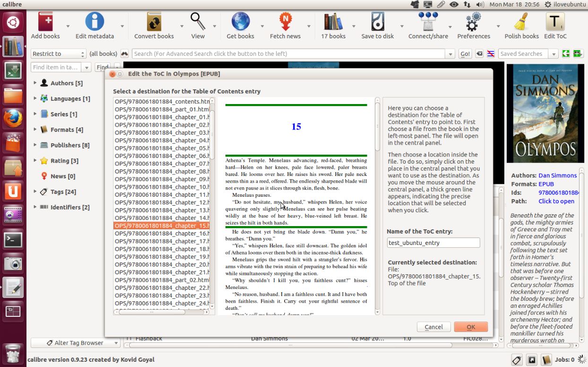
Task: Click the Polish books broom icon
Action: pos(521,22)
